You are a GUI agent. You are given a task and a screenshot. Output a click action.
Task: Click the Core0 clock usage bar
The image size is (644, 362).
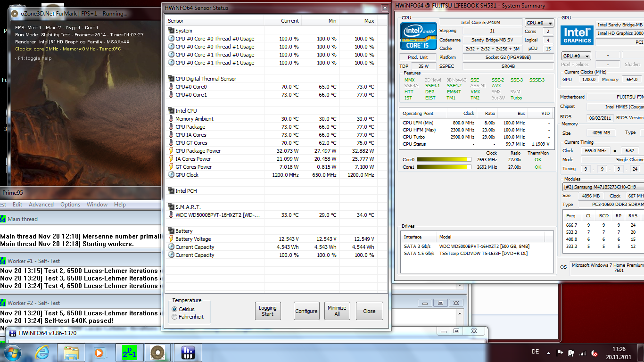pyautogui.click(x=444, y=160)
